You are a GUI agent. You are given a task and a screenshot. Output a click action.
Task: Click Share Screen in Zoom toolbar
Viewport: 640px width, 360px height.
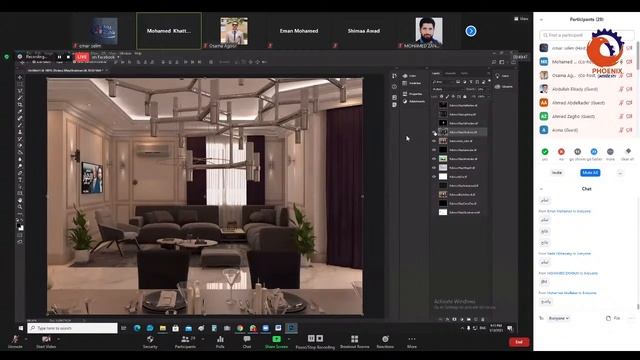click(x=276, y=342)
